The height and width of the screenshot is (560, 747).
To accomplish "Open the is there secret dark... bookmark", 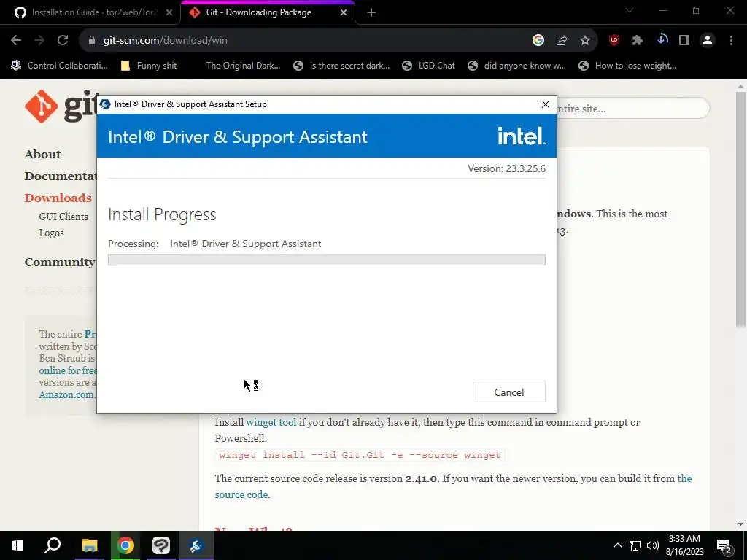I will pyautogui.click(x=341, y=66).
